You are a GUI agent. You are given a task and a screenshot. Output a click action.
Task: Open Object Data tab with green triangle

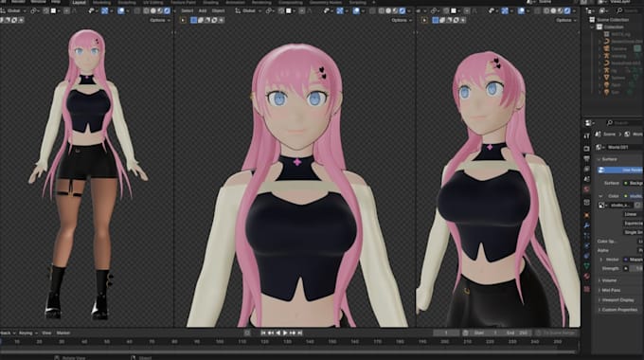[x=586, y=266]
